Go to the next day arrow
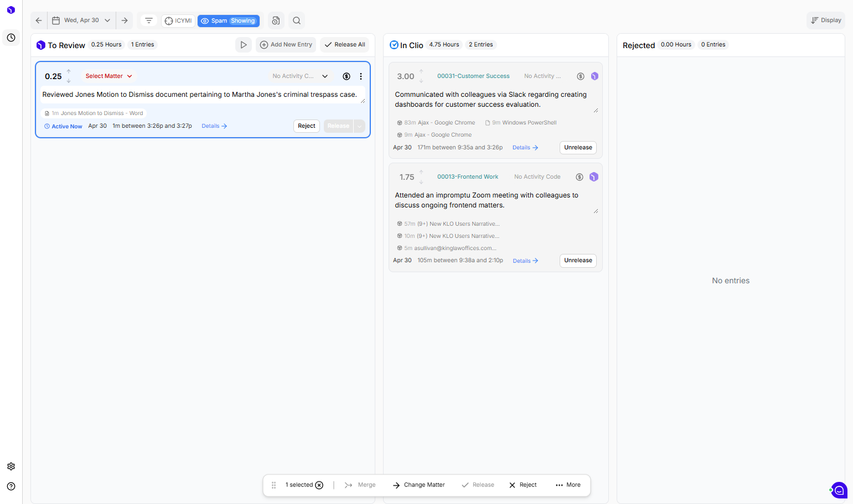The image size is (853, 504). pyautogui.click(x=125, y=20)
